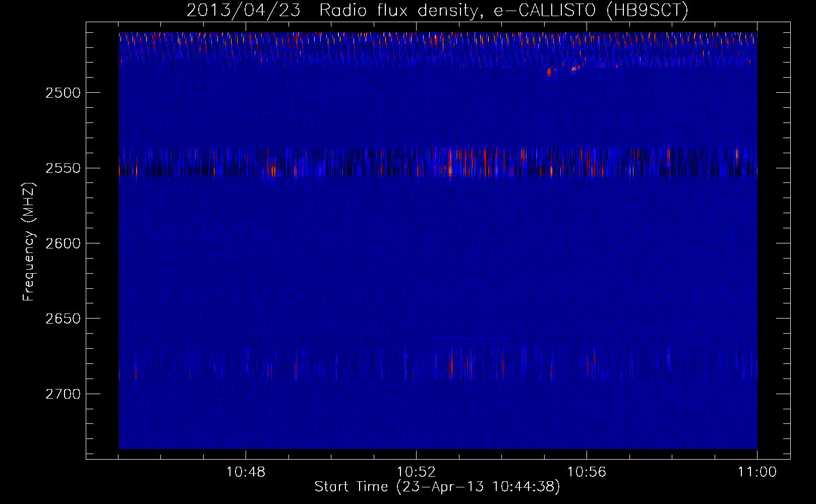Click the 'Frequency (MHZ)' axis title
Viewport: 816px width, 504px height.
[x=29, y=242]
